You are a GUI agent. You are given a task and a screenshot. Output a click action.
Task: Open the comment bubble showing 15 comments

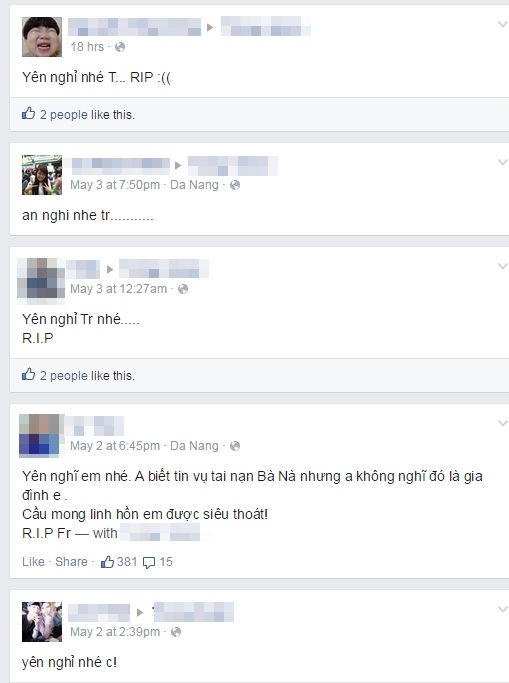coord(149,562)
